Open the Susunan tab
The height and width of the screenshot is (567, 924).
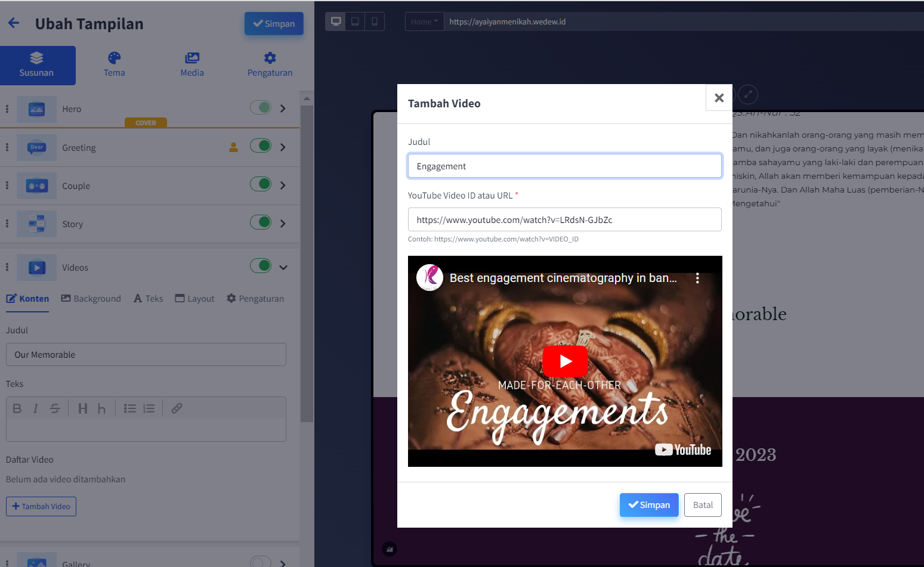click(x=37, y=65)
